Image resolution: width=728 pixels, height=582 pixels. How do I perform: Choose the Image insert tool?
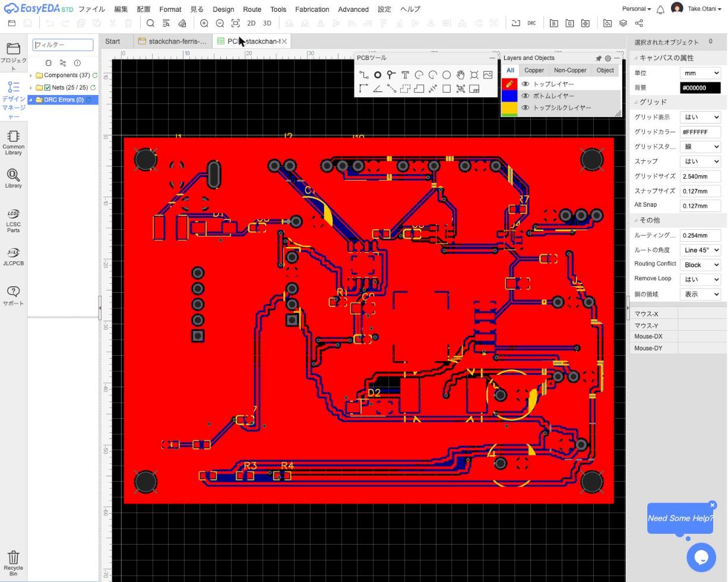coord(488,75)
